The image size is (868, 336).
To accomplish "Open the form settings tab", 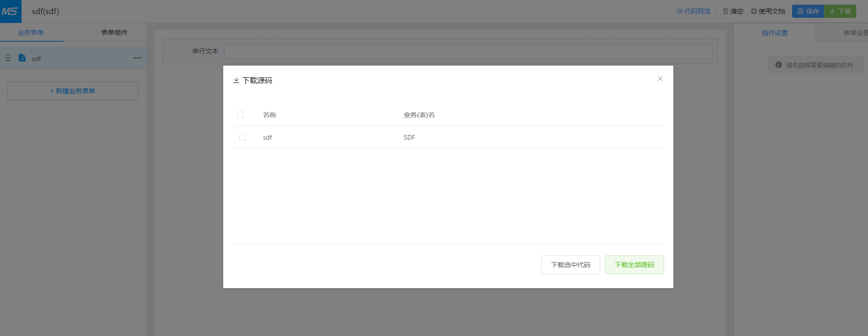I will tap(854, 33).
